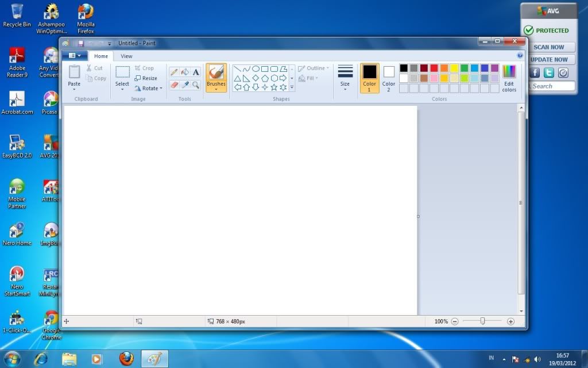Expand the Shapes gallery More arrow
The height and width of the screenshot is (368, 588).
tap(292, 87)
